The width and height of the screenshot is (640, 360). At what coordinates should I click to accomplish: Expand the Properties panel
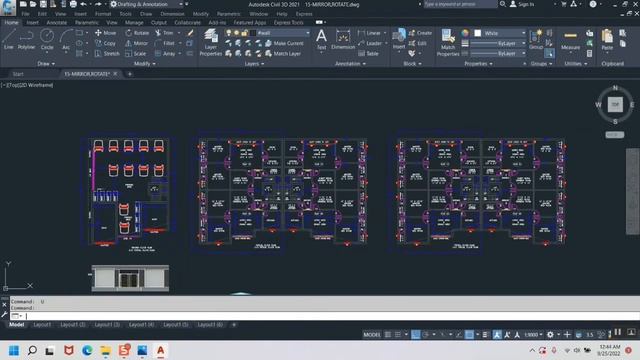coord(478,64)
